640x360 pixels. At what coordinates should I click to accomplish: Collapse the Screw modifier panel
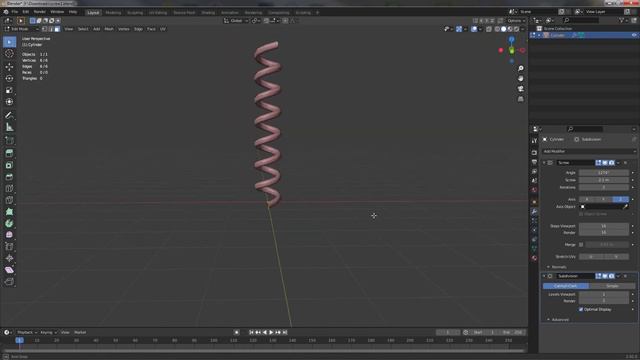coord(544,163)
